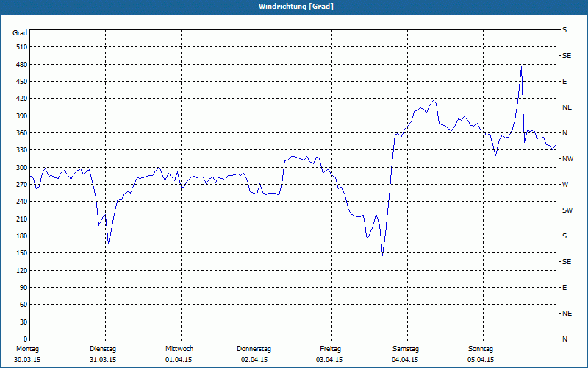The image size is (588, 368).
Task: Click the 120 axis value
Action: click(22, 270)
